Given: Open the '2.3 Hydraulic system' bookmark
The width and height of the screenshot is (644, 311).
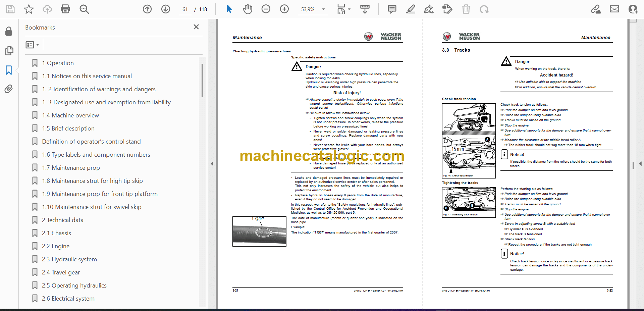Looking at the screenshot, I should coord(69,259).
